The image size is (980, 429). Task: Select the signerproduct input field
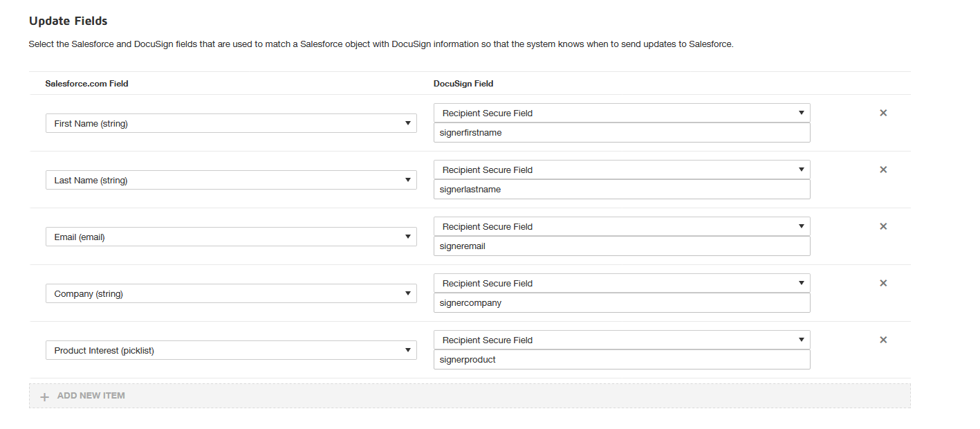tap(620, 359)
